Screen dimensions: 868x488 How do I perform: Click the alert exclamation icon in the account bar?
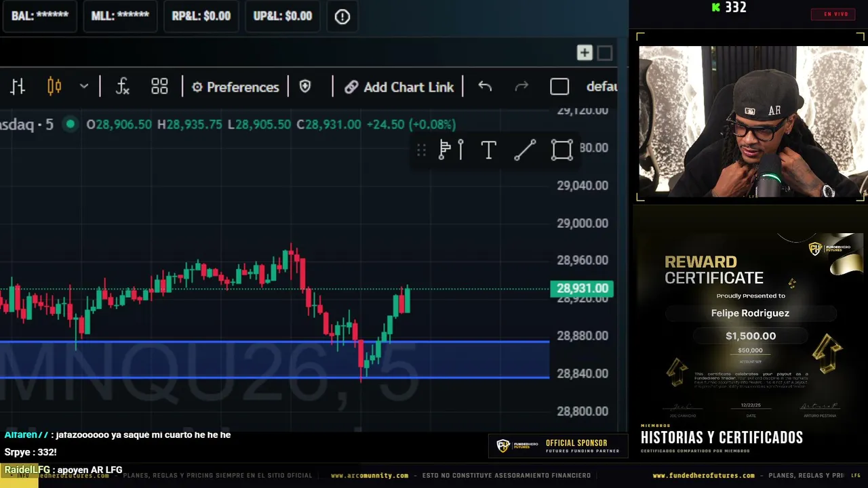tap(342, 16)
